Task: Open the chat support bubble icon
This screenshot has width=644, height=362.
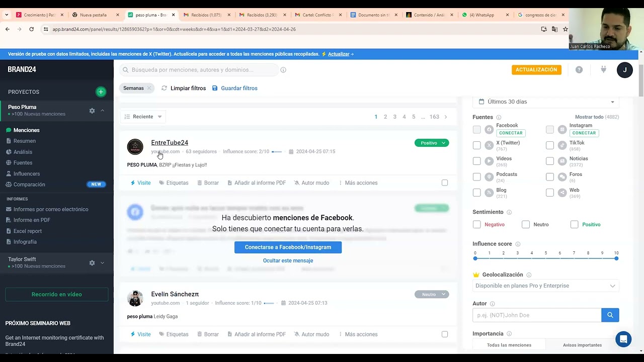Action: (x=623, y=339)
